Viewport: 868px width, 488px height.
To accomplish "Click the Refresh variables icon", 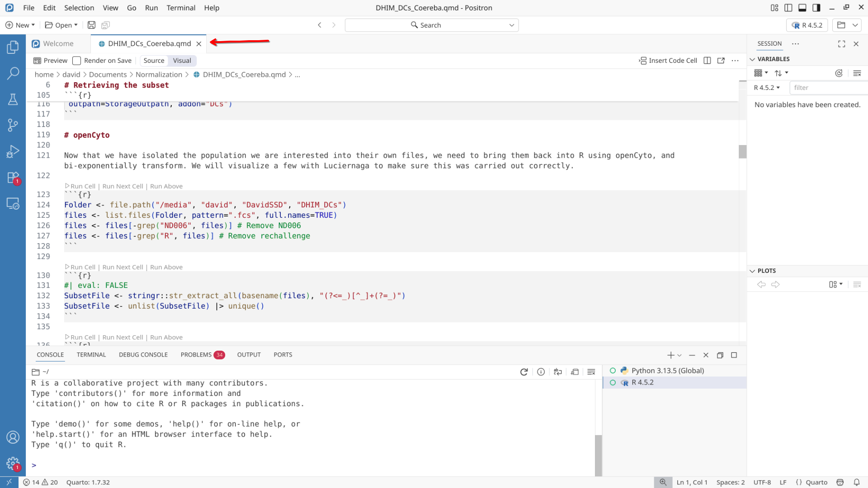I will point(839,73).
